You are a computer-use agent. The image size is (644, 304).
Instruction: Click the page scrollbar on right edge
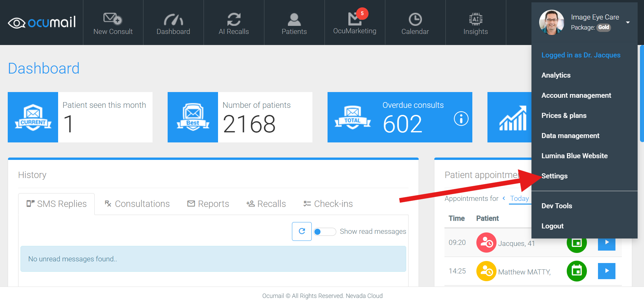(642, 94)
